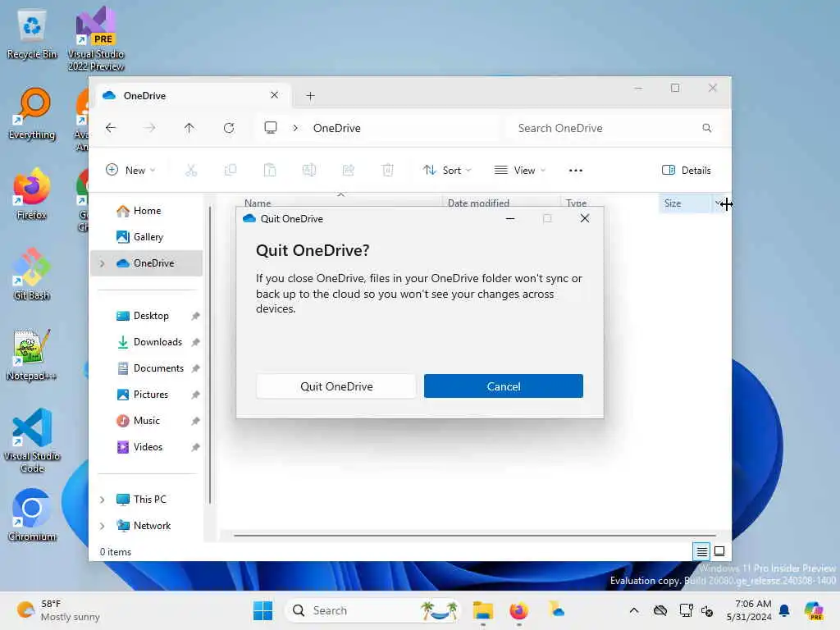Image resolution: width=840 pixels, height=630 pixels.
Task: Minimize the Quit OneDrive dialog
Action: click(510, 218)
